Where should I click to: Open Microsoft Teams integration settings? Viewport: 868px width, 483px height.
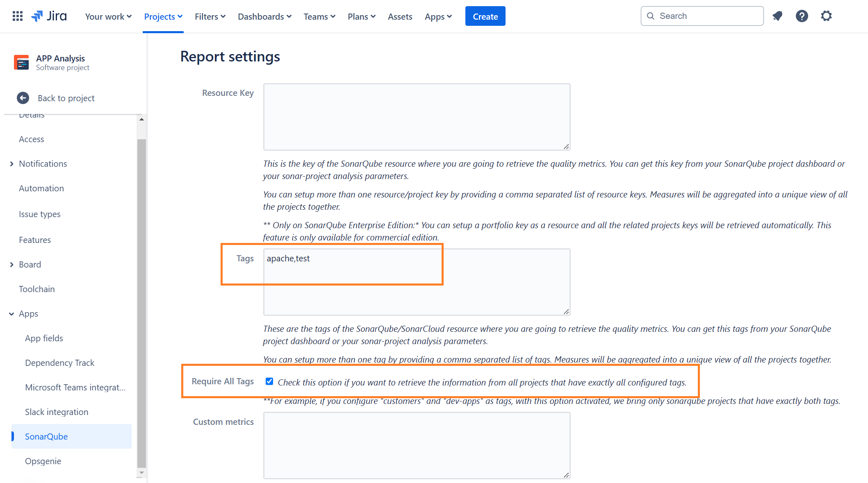pos(75,387)
